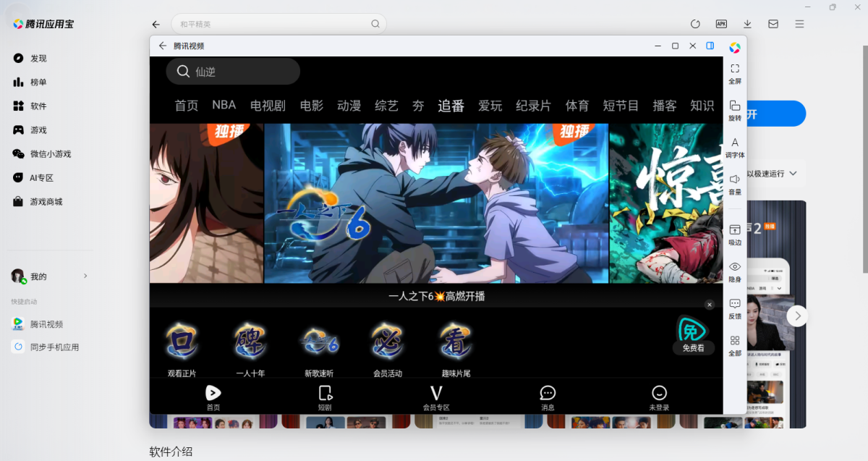
Task: Expand the 以极速运行 dropdown
Action: (793, 174)
